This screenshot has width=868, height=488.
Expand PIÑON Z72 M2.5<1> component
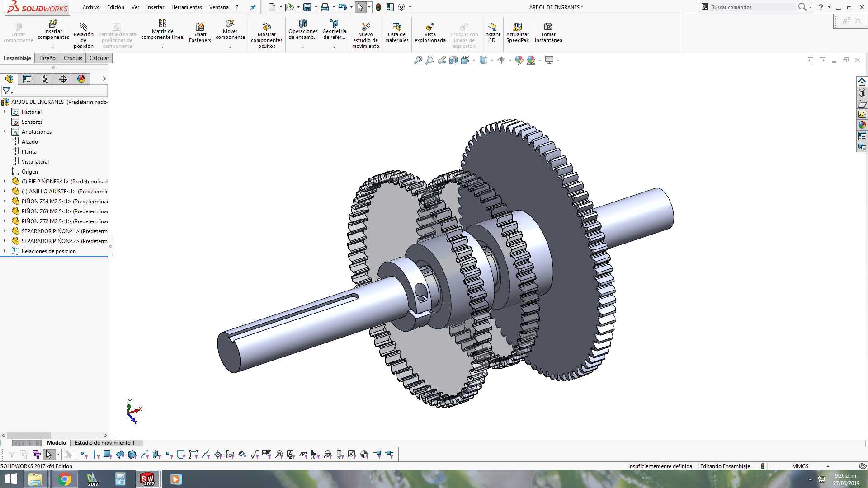[5, 221]
